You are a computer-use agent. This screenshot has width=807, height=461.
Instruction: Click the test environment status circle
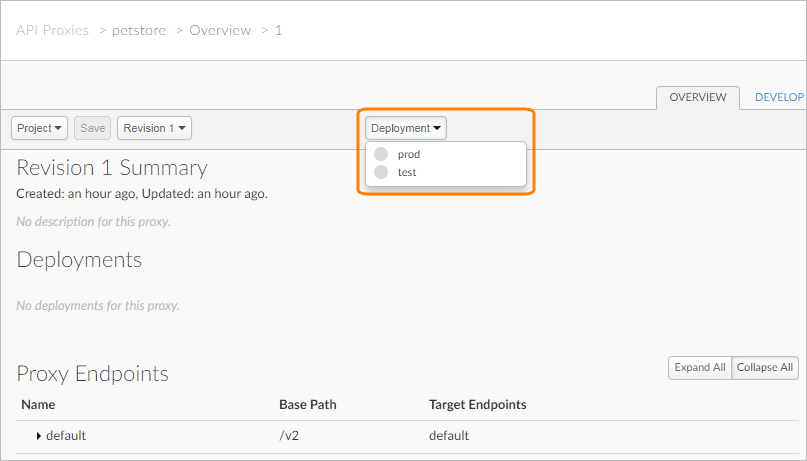381,172
